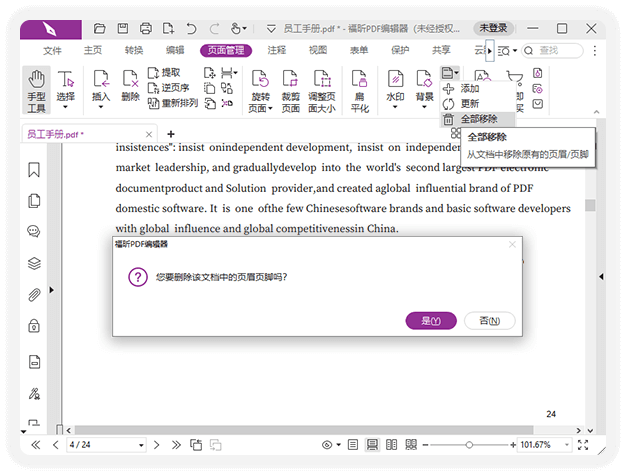Add a new tab with plus icon
Viewport: 626px width, 475px height.
pyautogui.click(x=171, y=134)
